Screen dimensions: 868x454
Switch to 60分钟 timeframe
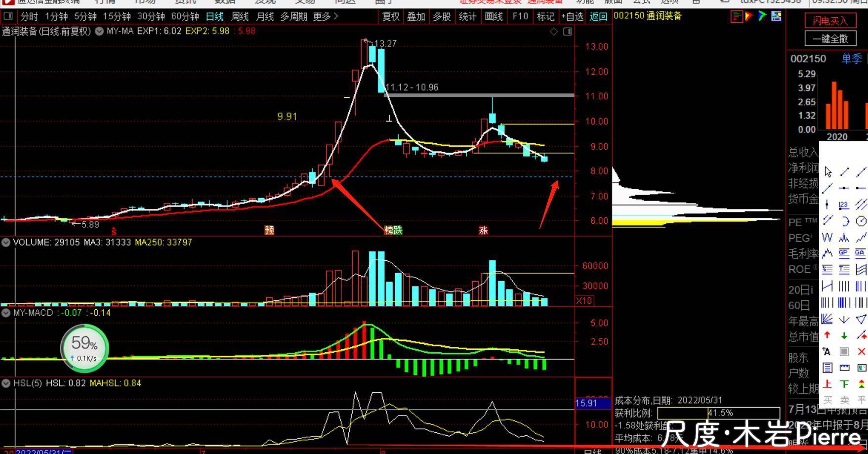pyautogui.click(x=185, y=16)
